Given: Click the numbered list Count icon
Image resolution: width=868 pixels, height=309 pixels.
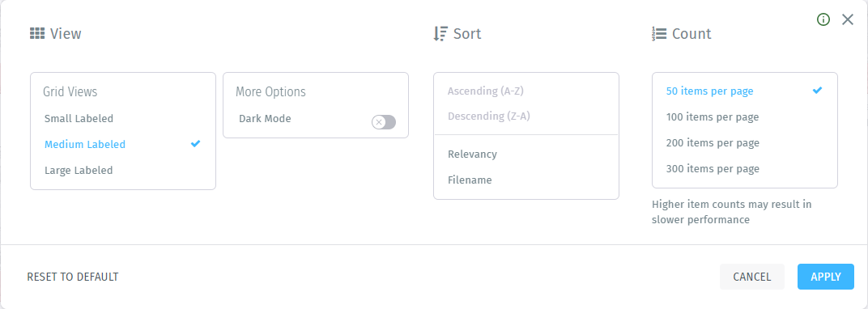Looking at the screenshot, I should pos(659,34).
